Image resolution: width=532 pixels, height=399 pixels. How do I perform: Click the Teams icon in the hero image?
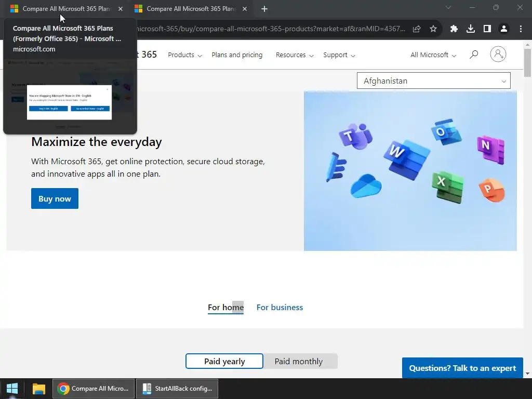355,136
